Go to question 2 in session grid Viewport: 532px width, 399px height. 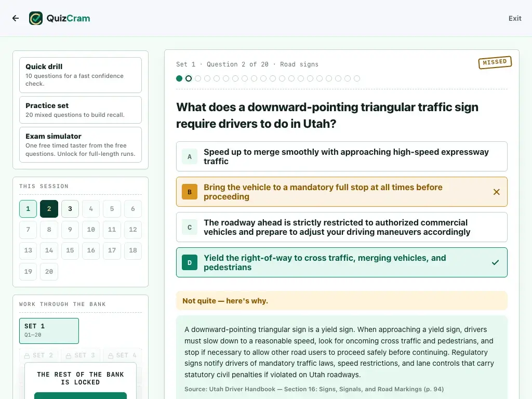(49, 209)
